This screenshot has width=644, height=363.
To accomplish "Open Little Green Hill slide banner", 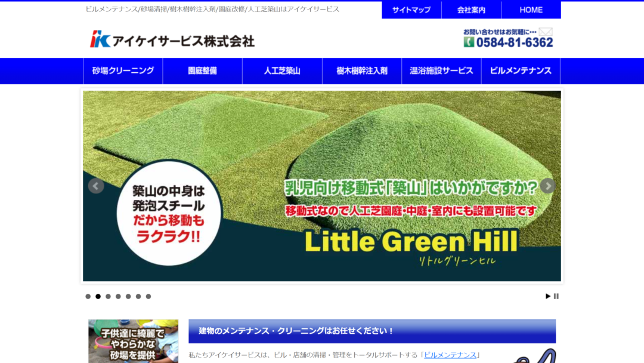I will pyautogui.click(x=322, y=186).
